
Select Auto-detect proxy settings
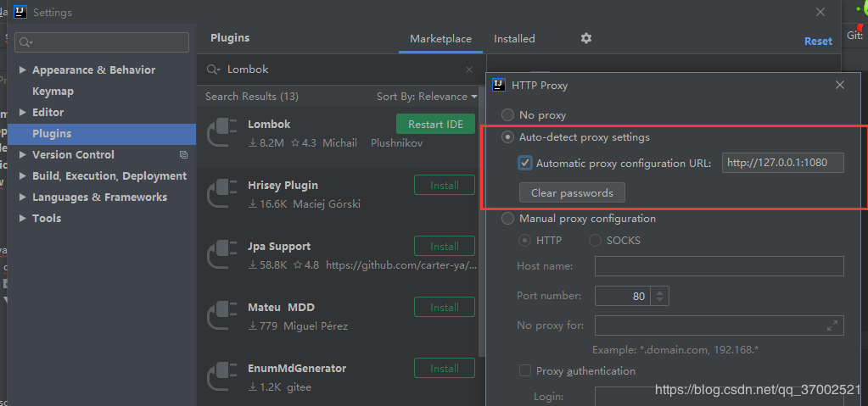pos(507,137)
